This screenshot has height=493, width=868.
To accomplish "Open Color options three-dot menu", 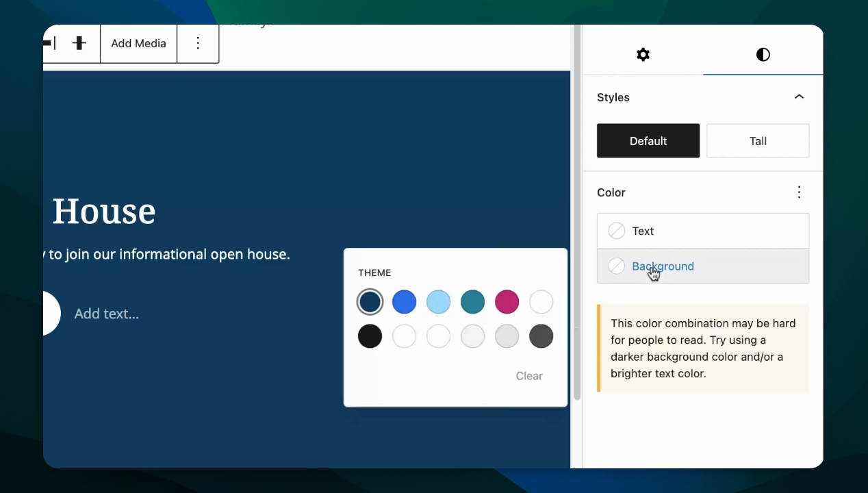I will (799, 192).
